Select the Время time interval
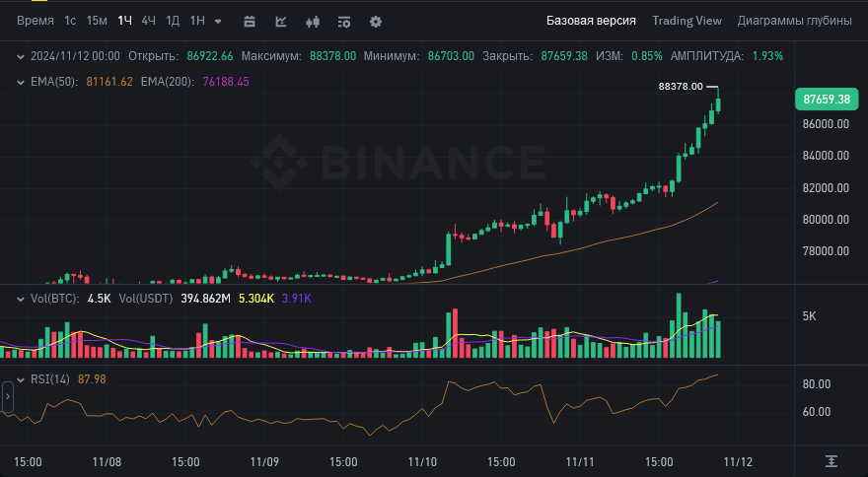 point(36,21)
